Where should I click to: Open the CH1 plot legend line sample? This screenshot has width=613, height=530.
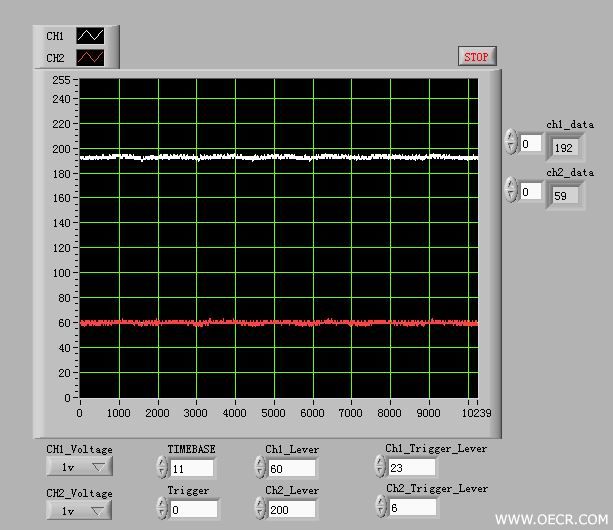tap(90, 36)
